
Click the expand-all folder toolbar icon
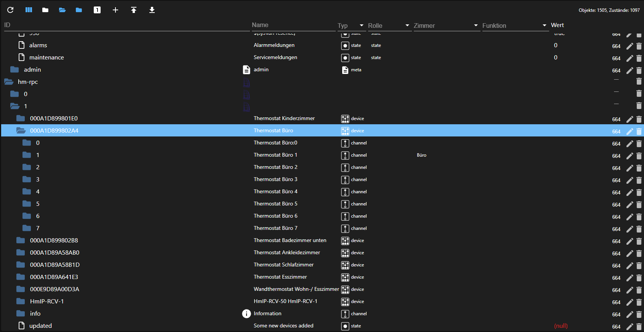[79, 10]
